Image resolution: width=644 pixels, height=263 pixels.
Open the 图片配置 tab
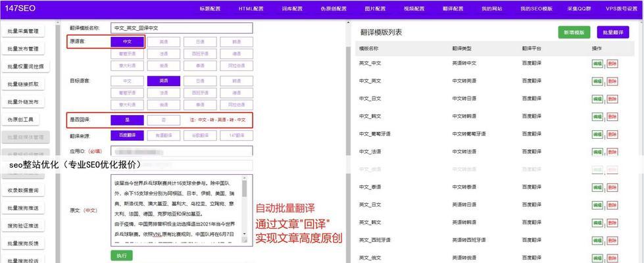[375, 9]
